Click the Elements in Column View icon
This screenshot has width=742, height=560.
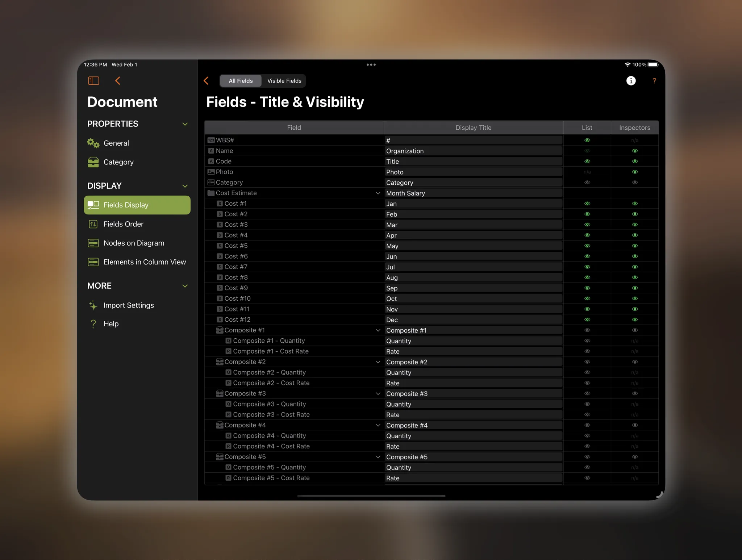tap(93, 262)
